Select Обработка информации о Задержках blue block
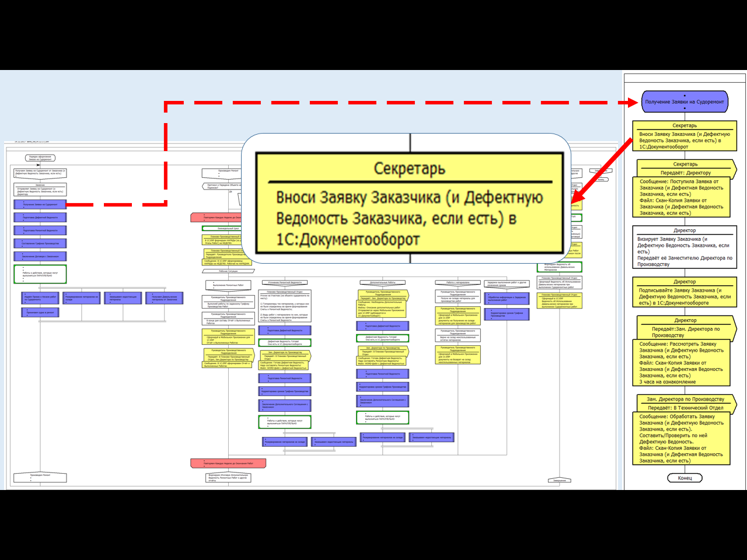747x560 pixels. (x=507, y=298)
